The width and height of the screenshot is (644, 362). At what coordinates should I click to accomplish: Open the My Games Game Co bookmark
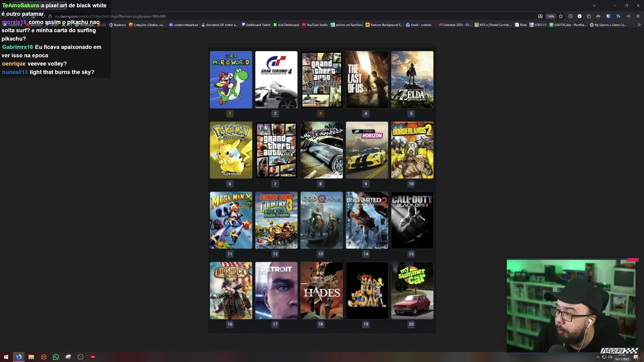pyautogui.click(x=608, y=25)
